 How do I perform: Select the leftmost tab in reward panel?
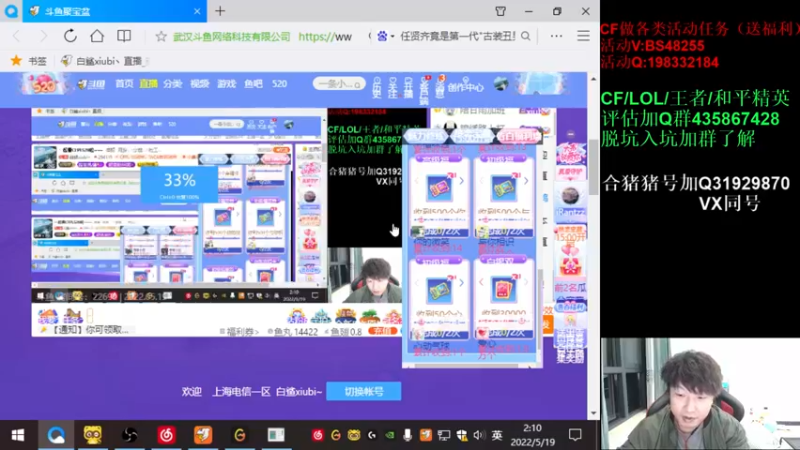coord(426,136)
